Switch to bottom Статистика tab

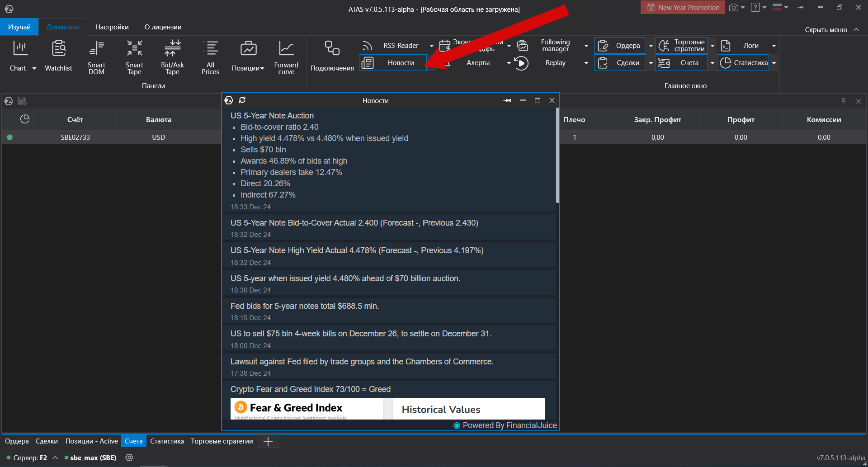click(x=167, y=441)
